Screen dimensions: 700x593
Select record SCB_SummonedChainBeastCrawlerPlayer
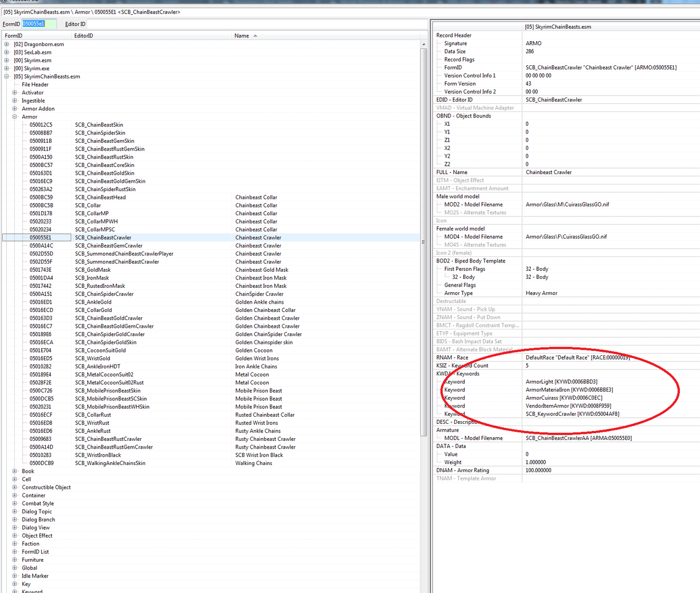124,254
